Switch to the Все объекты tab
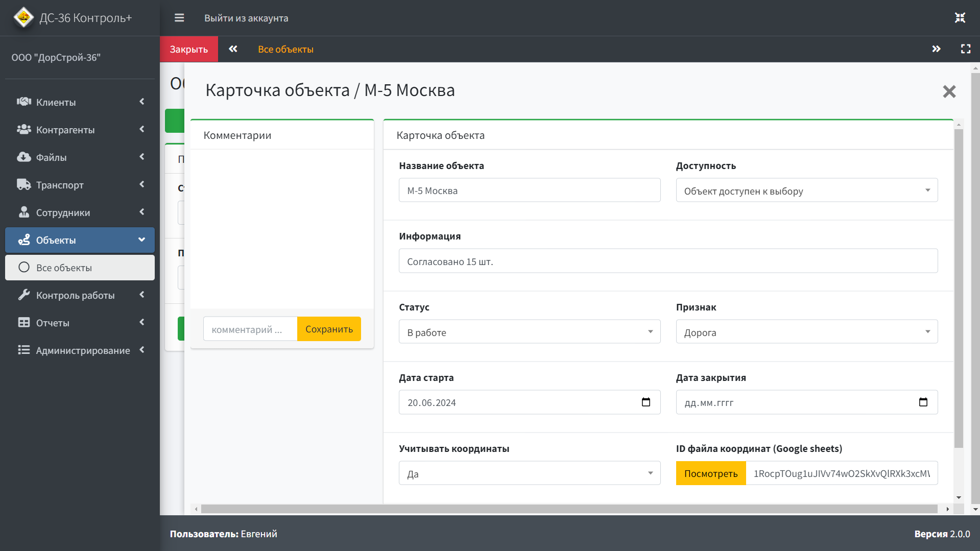The image size is (980, 551). click(x=285, y=50)
